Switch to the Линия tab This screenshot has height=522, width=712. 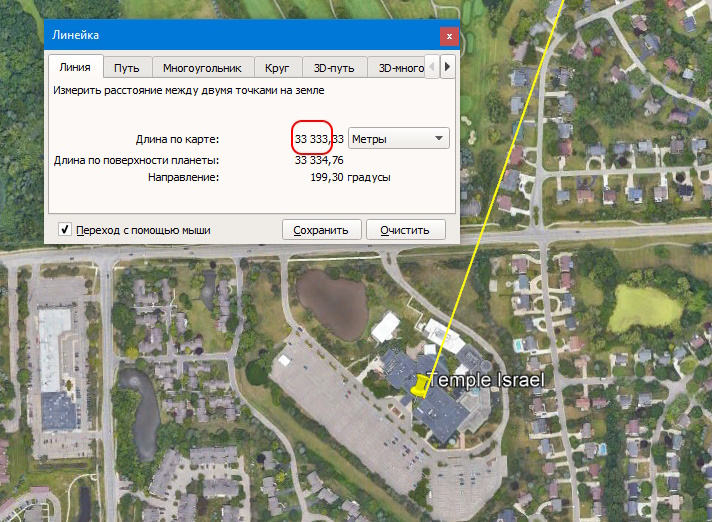pos(75,67)
